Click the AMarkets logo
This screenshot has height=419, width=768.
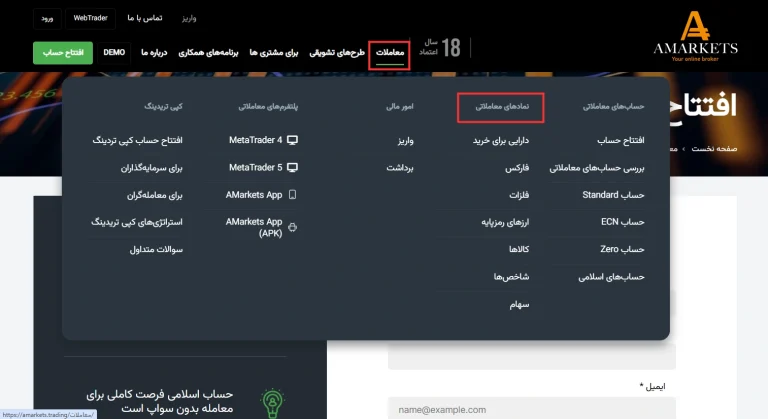tap(695, 36)
